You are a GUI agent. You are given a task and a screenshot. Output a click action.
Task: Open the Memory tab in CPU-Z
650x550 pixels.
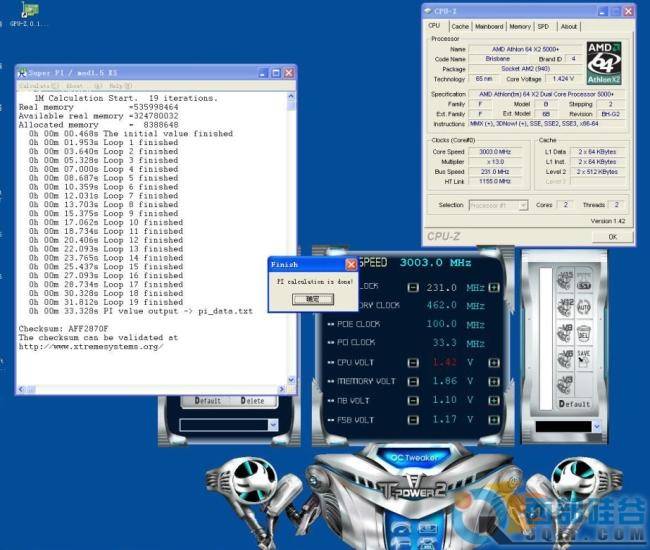coord(520,27)
